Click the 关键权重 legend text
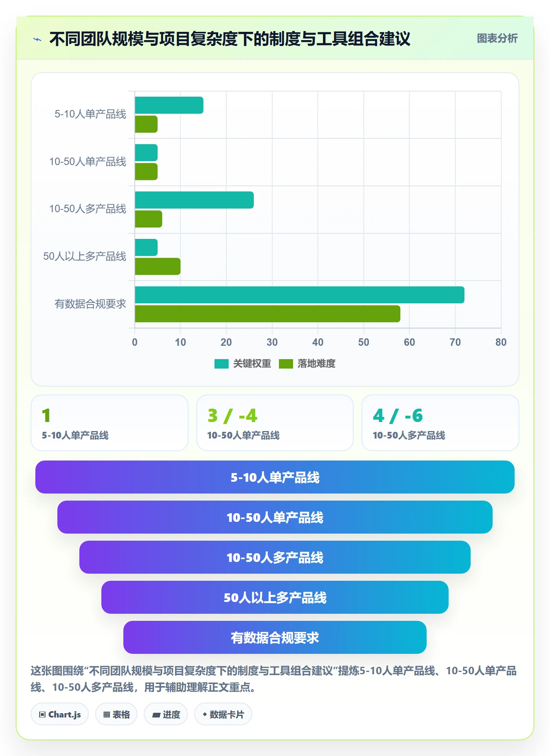Viewport: 550px width, 756px height. [252, 364]
